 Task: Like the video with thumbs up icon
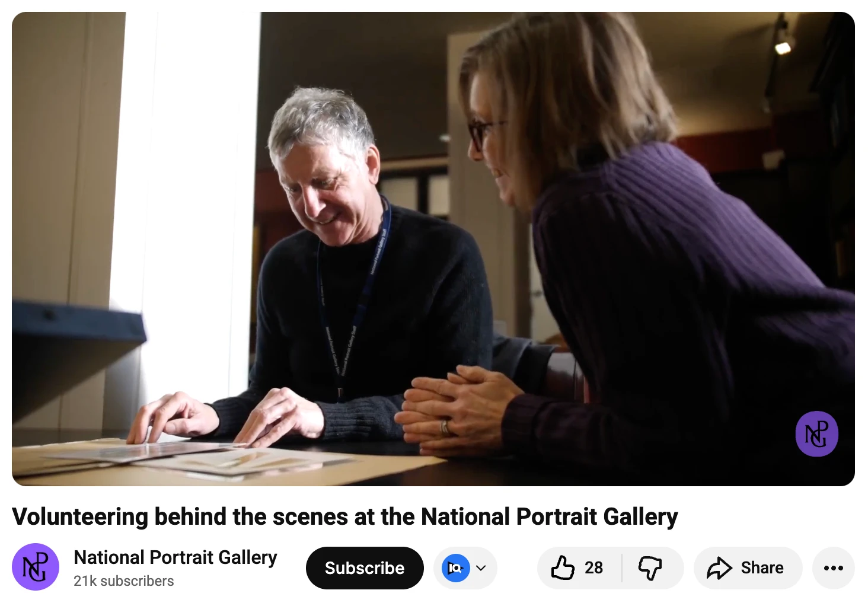tap(563, 567)
